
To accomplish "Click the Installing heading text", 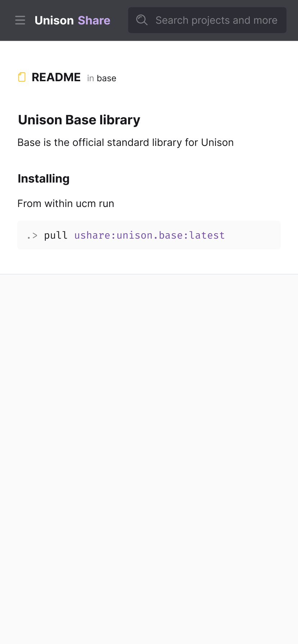I will point(44,178).
